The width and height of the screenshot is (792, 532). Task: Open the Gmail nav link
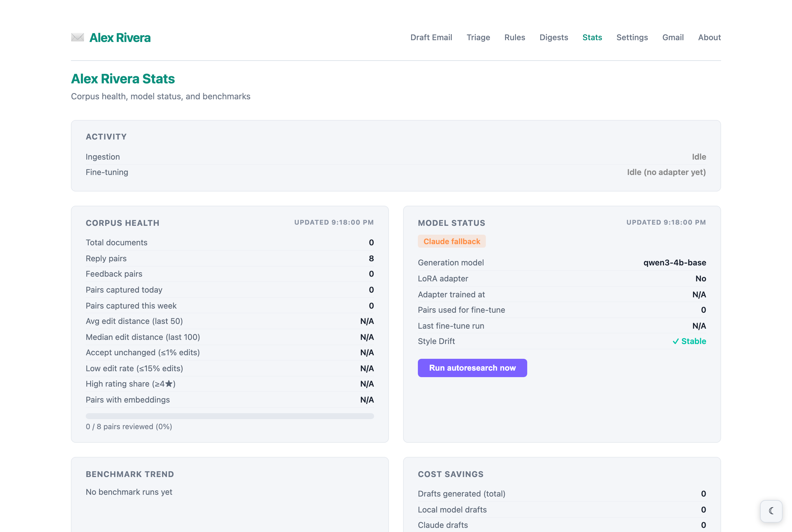[673, 37]
